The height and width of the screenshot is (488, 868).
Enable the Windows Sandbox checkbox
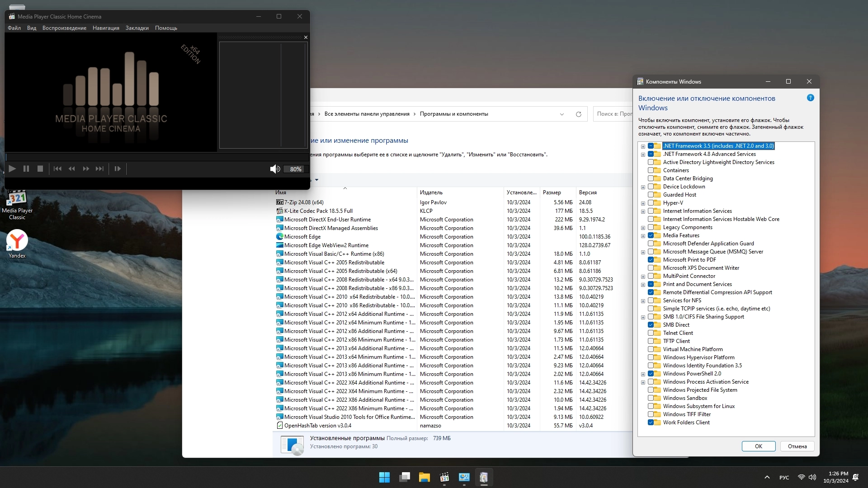[x=651, y=398]
